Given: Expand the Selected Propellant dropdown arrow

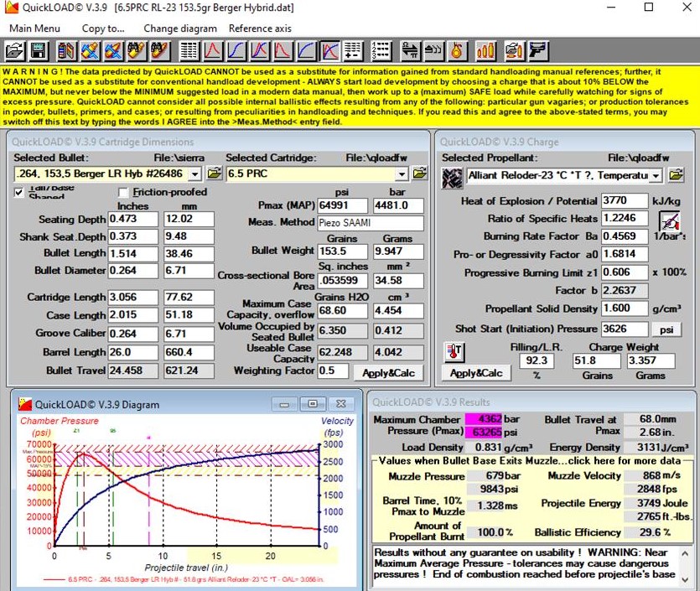Looking at the screenshot, I should coord(656,175).
